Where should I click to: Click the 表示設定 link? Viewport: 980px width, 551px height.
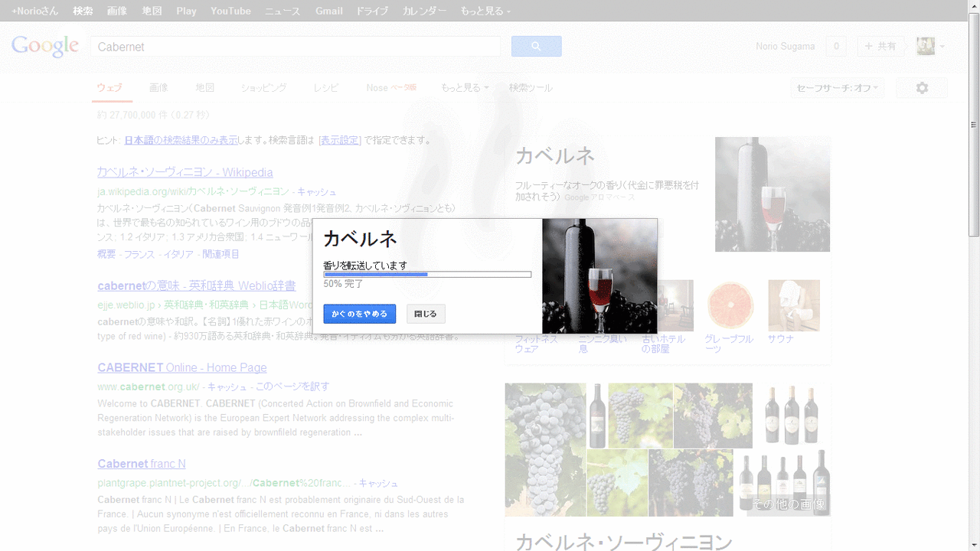[x=340, y=140]
